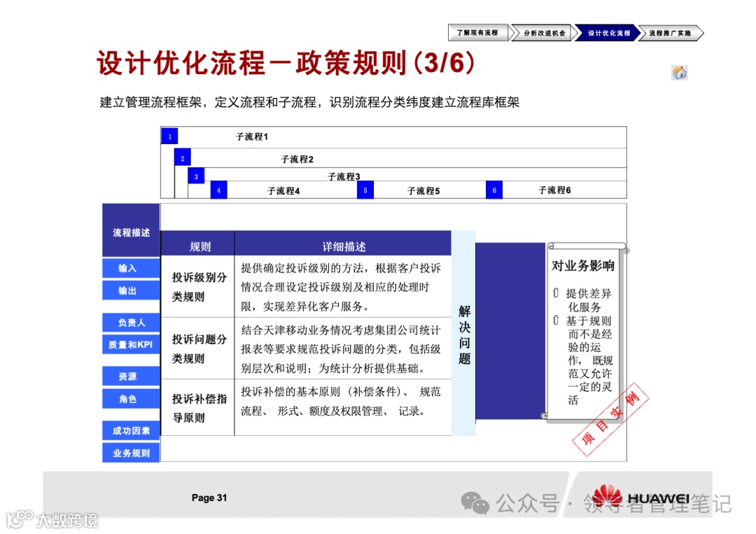Click the 子流程3 label
Viewport: 756px width, 534px height.
344,176
